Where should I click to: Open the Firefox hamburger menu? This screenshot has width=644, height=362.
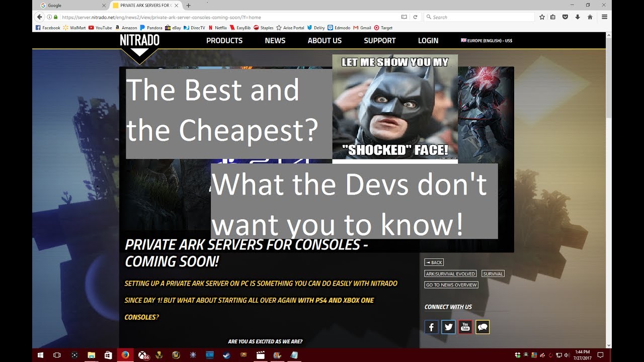(604, 17)
